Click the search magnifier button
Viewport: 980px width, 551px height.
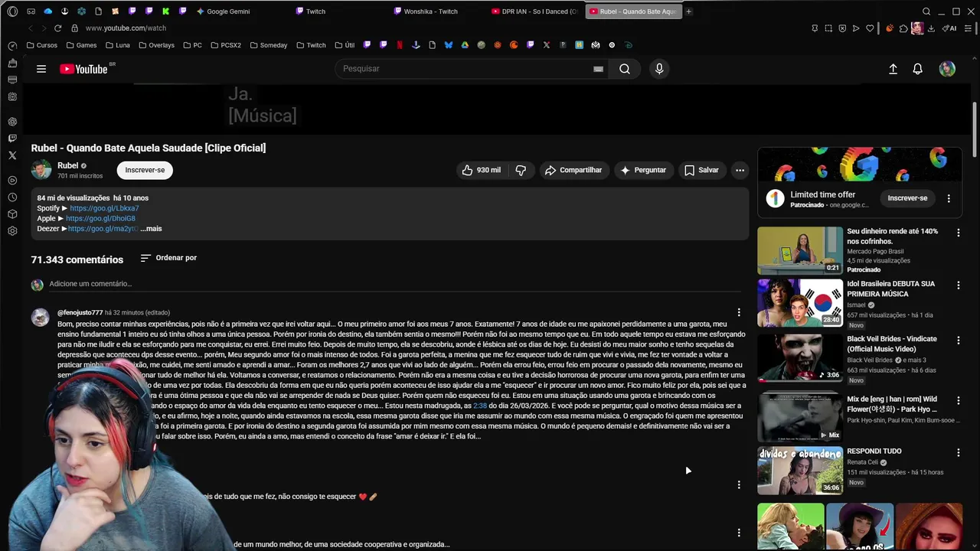point(625,69)
